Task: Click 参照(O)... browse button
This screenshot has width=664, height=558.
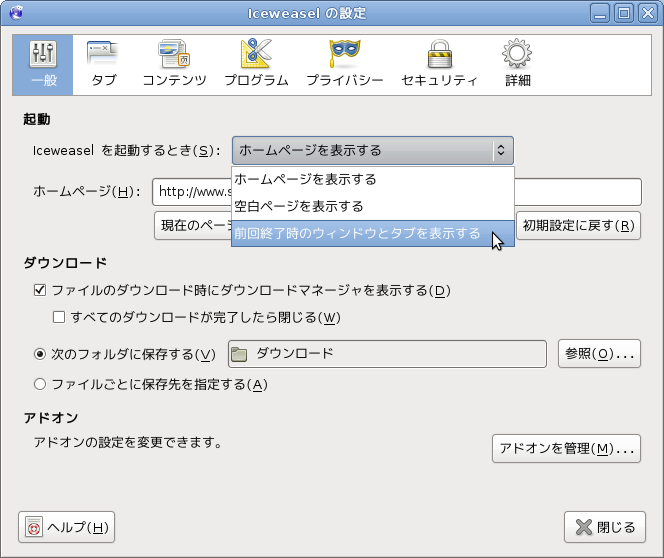Action: [599, 354]
